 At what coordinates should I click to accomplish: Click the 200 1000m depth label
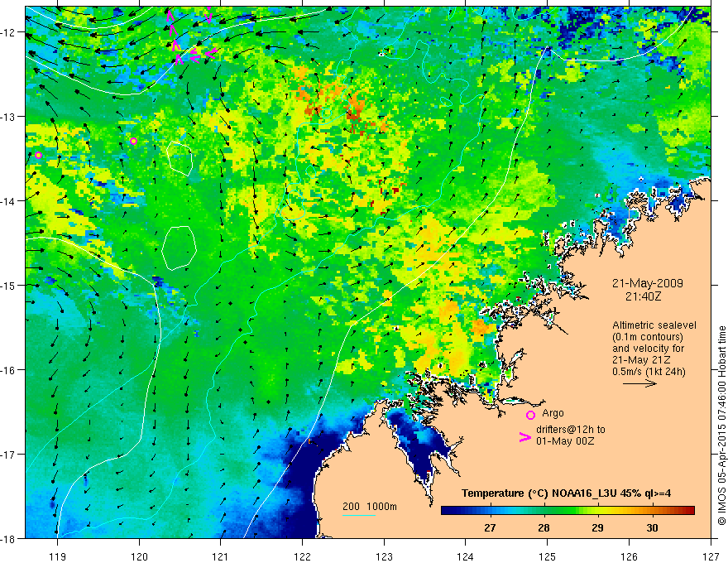pos(370,507)
